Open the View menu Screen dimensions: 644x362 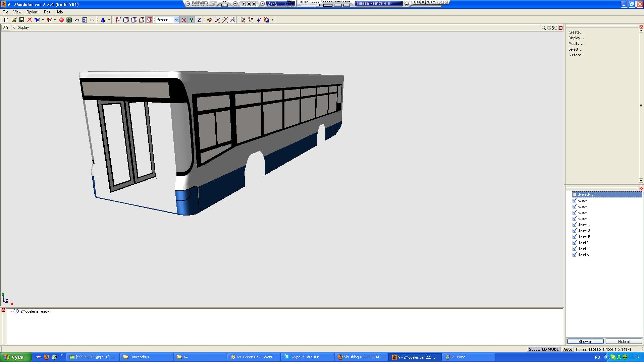17,12
